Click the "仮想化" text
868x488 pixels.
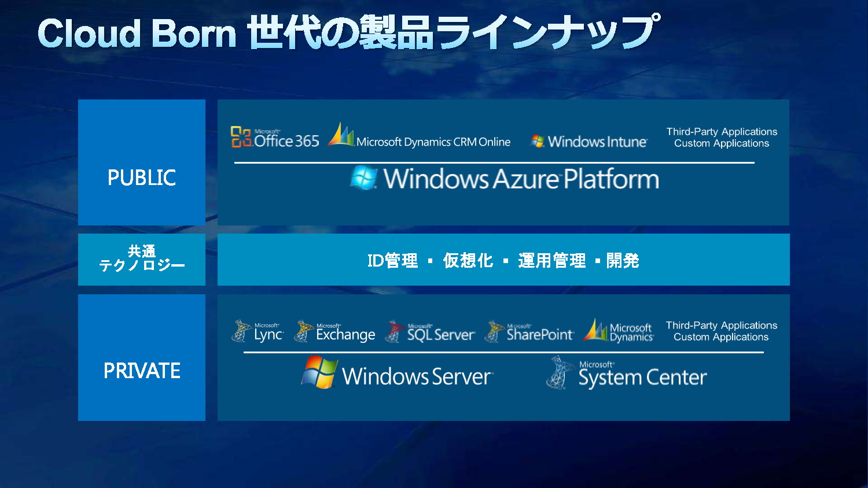(x=468, y=261)
